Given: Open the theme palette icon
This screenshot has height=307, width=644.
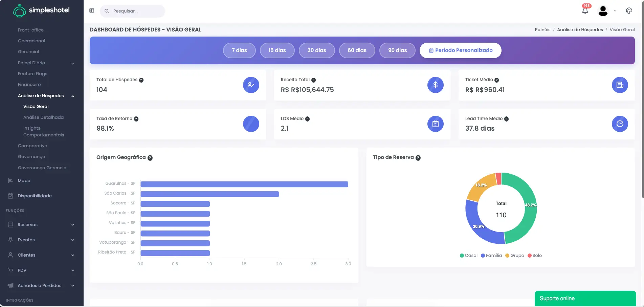Looking at the screenshot, I should point(629,11).
